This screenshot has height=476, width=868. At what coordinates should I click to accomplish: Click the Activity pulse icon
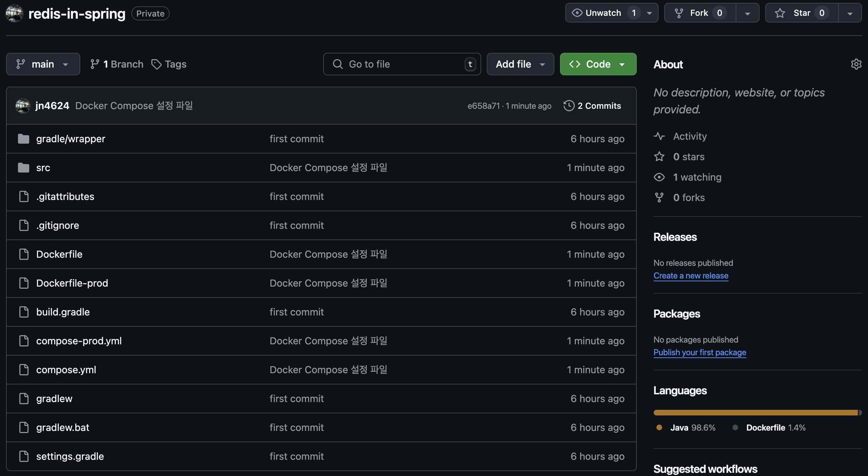pyautogui.click(x=660, y=137)
